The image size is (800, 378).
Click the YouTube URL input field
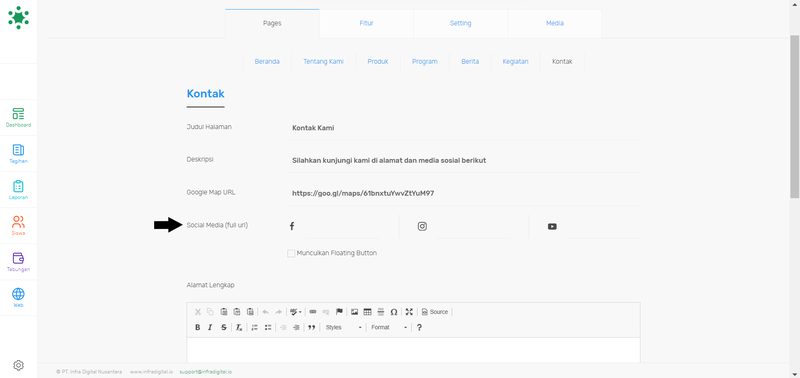603,226
